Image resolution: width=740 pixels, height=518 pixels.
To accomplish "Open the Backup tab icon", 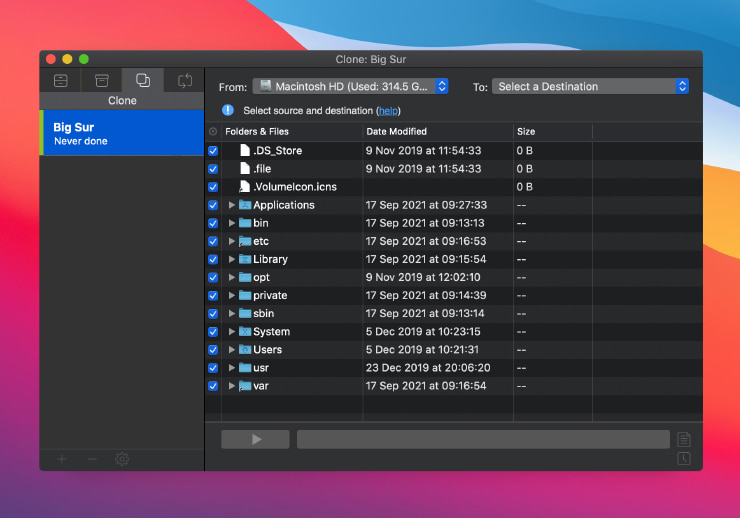I will pos(60,81).
